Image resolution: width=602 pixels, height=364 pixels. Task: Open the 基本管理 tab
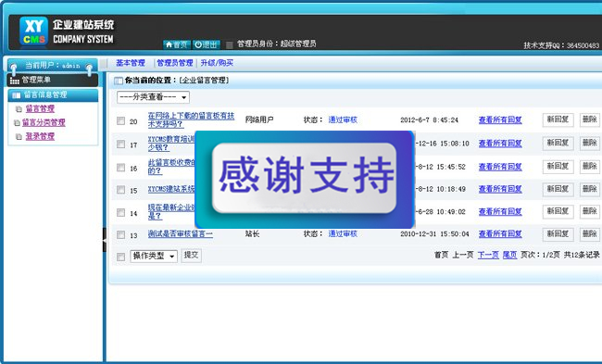pos(131,63)
